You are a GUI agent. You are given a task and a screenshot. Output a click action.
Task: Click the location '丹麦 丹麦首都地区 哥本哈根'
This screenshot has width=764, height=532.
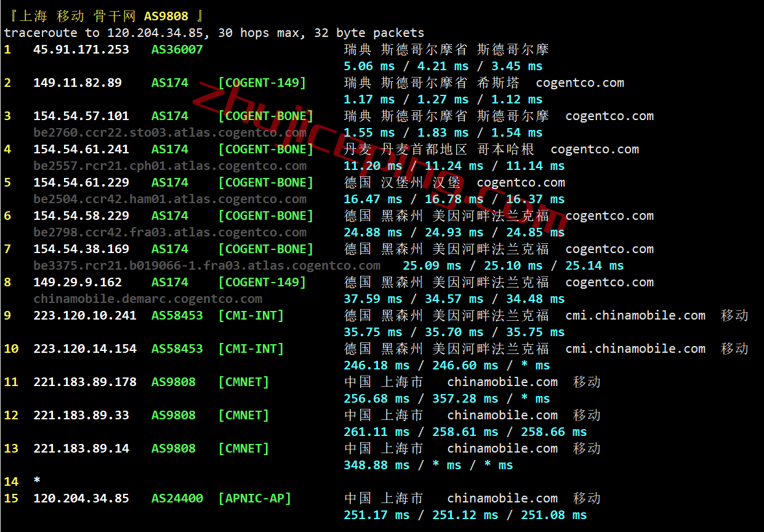point(439,149)
